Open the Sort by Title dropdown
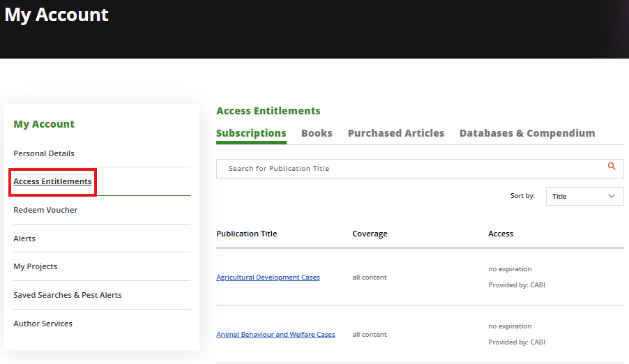 pos(584,197)
